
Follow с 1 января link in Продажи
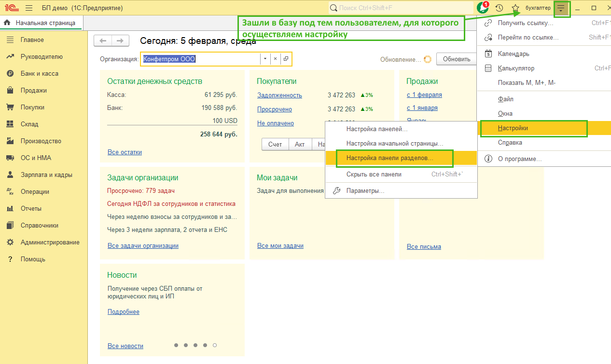point(422,108)
